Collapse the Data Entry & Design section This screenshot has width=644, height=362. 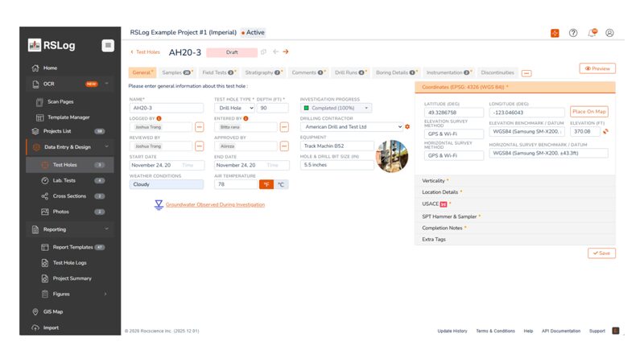click(x=107, y=147)
